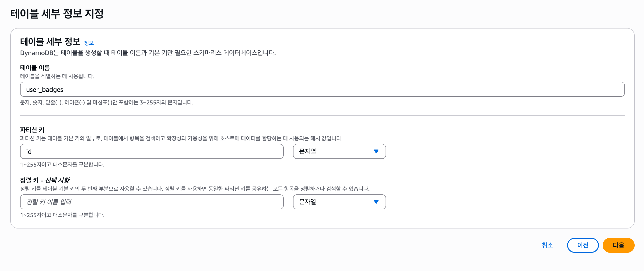The height and width of the screenshot is (271, 644).
Task: Click the 3~255자 table name hint text
Action: (x=107, y=103)
